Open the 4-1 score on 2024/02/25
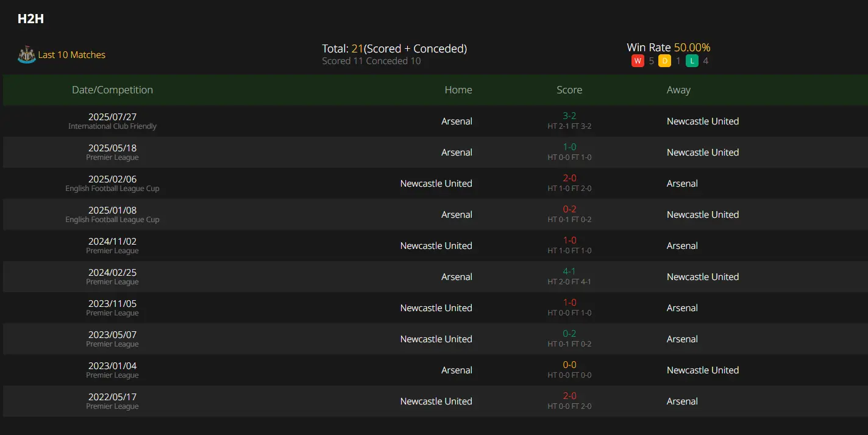The width and height of the screenshot is (868, 435). tap(569, 271)
